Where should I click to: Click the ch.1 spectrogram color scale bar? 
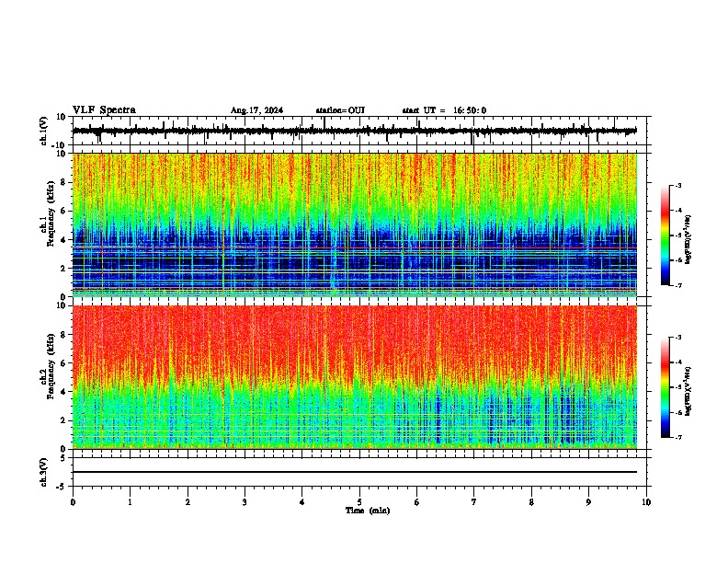[665, 236]
